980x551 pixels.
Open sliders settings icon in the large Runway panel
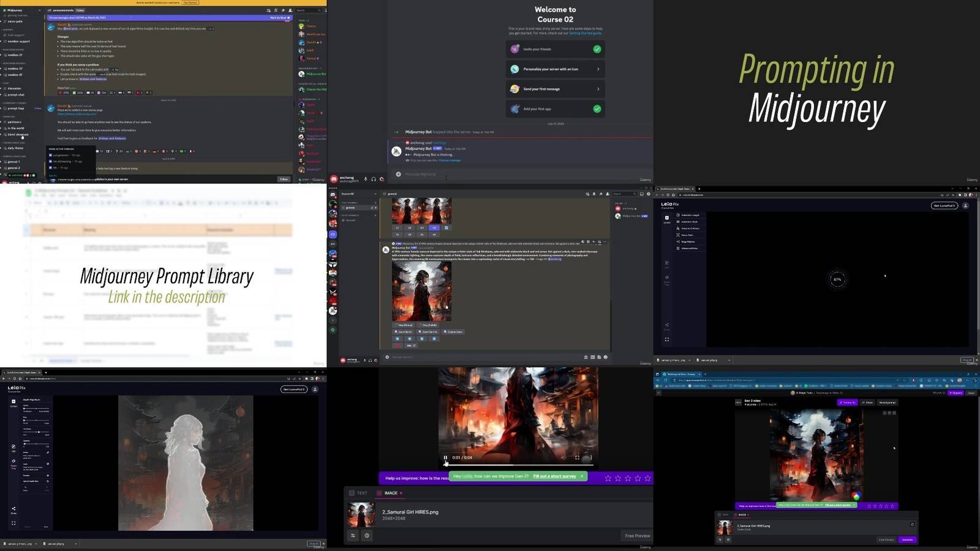pyautogui.click(x=353, y=536)
